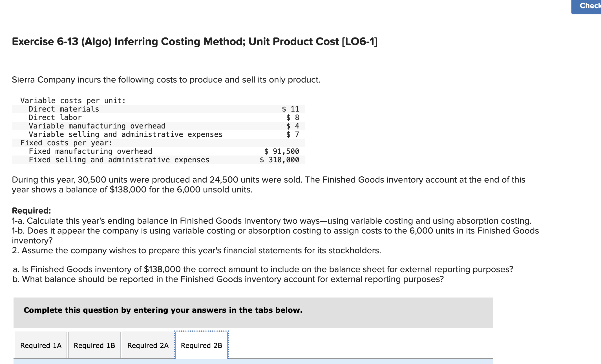Click the Fixed manufacturing overhead amount
601x364 pixels.
281,151
